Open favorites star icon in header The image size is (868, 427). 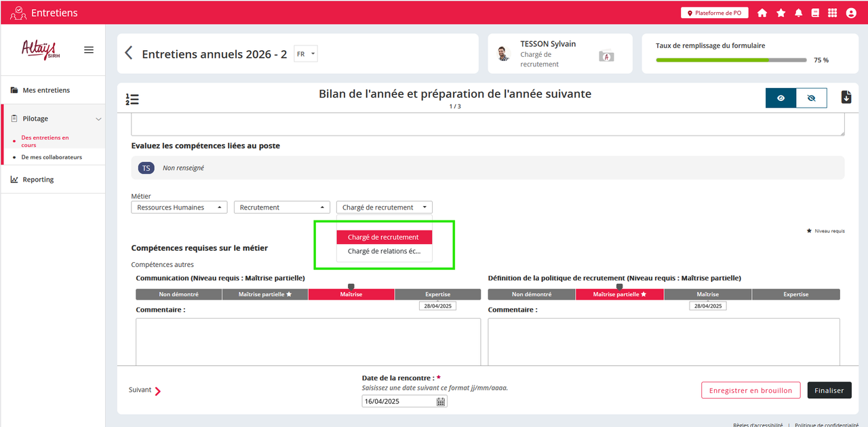[x=781, y=13]
